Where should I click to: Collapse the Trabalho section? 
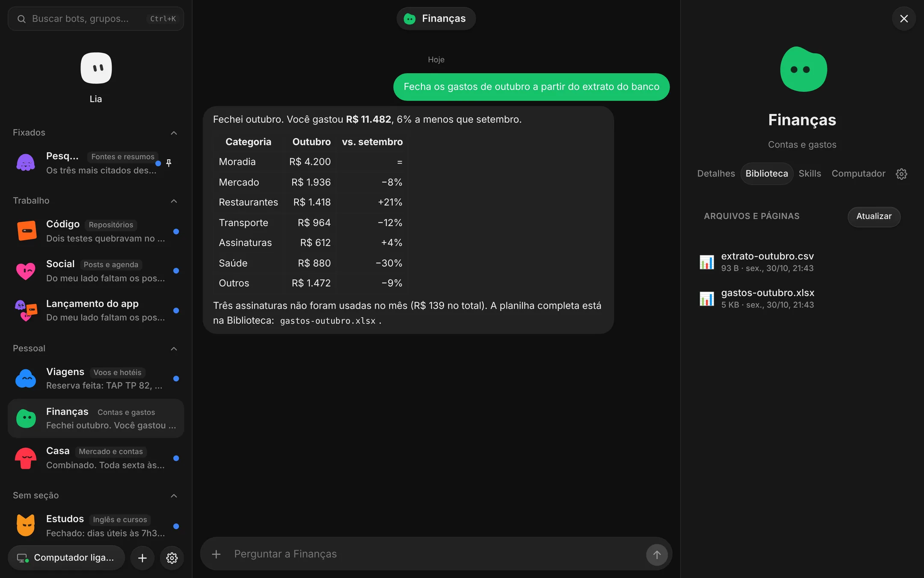174,201
